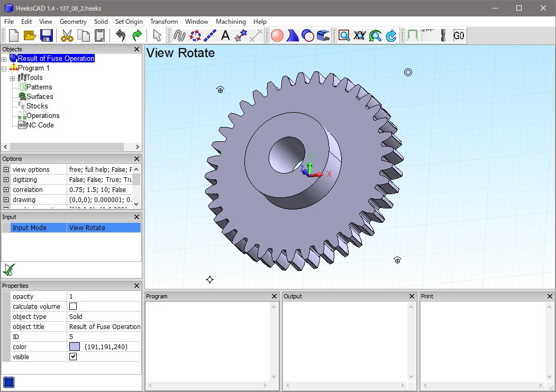This screenshot has width=556, height=392.
Task: Click the Cut scissors icon
Action: pos(67,35)
